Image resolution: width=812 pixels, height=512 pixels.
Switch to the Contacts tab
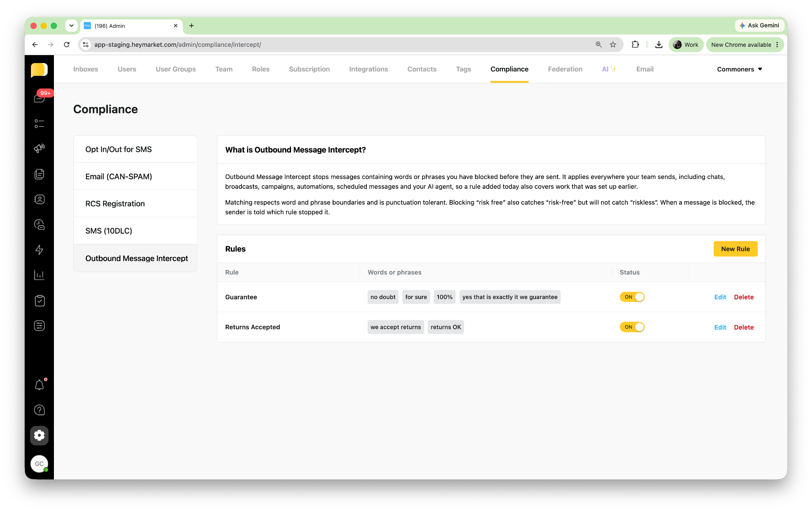tap(422, 69)
